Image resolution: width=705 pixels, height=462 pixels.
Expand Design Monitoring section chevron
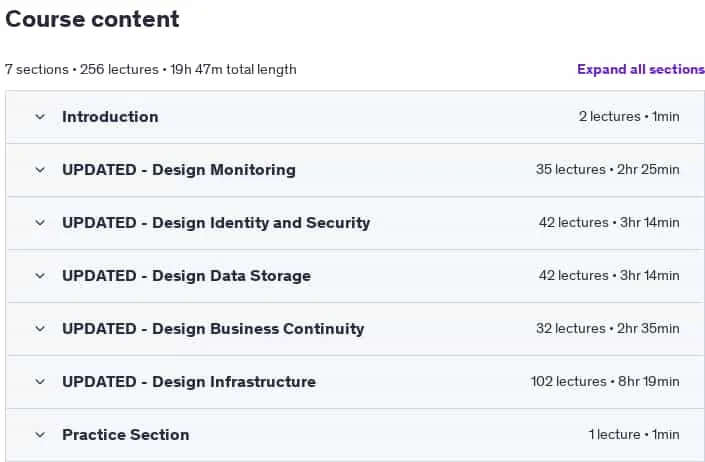click(x=40, y=170)
